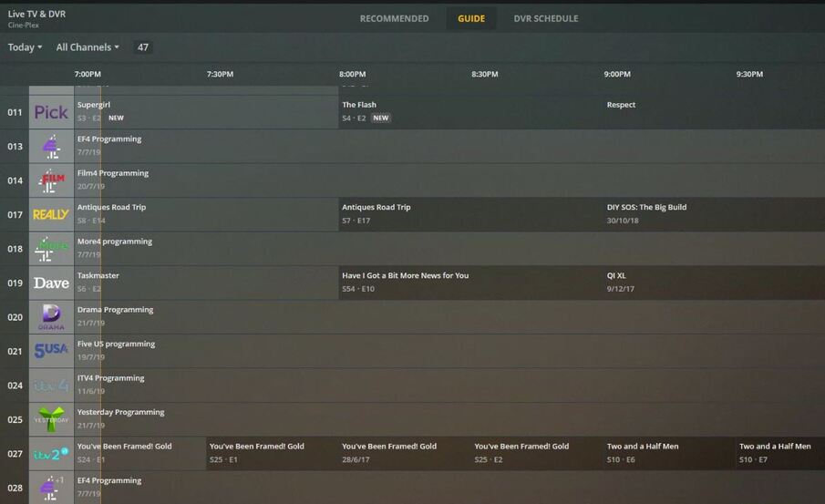Select the ITV2+1 channel logo
This screenshot has height=504, width=825.
point(51,454)
